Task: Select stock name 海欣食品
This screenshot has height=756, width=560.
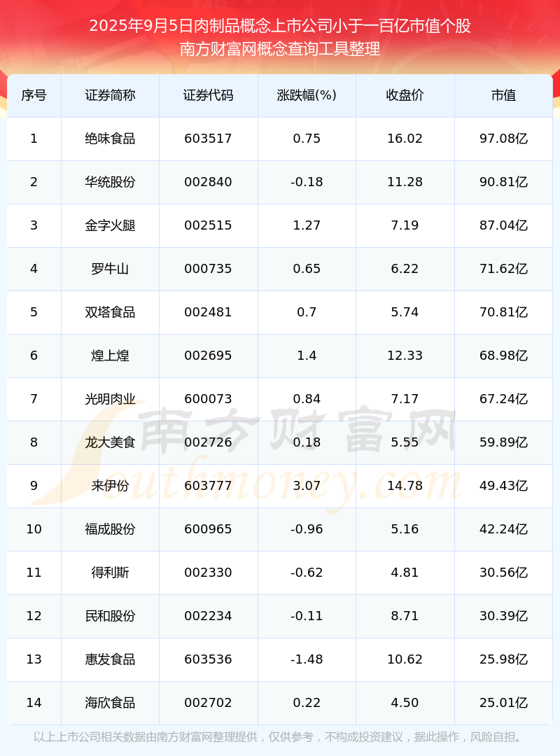Action: click(x=110, y=703)
